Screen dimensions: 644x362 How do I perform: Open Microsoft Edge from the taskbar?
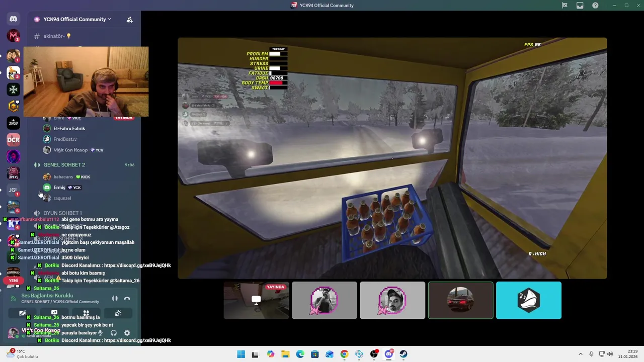[300, 354]
